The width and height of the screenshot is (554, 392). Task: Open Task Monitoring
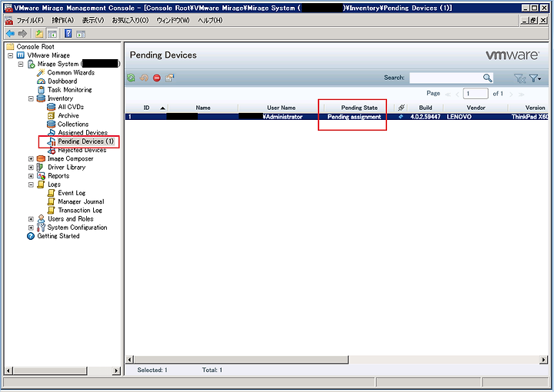click(69, 90)
